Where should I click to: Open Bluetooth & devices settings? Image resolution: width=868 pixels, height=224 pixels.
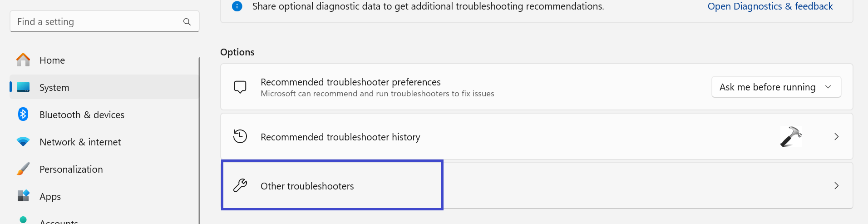coord(82,114)
